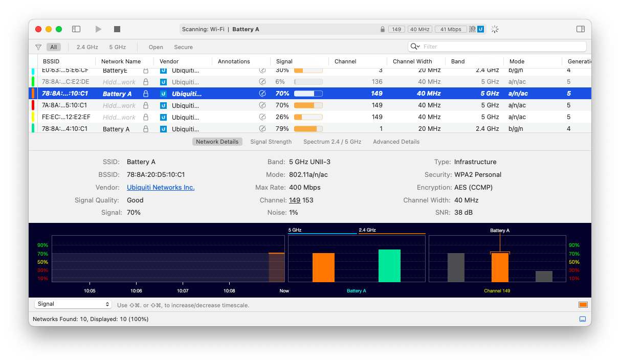Click the channel 149 link

(x=295, y=200)
